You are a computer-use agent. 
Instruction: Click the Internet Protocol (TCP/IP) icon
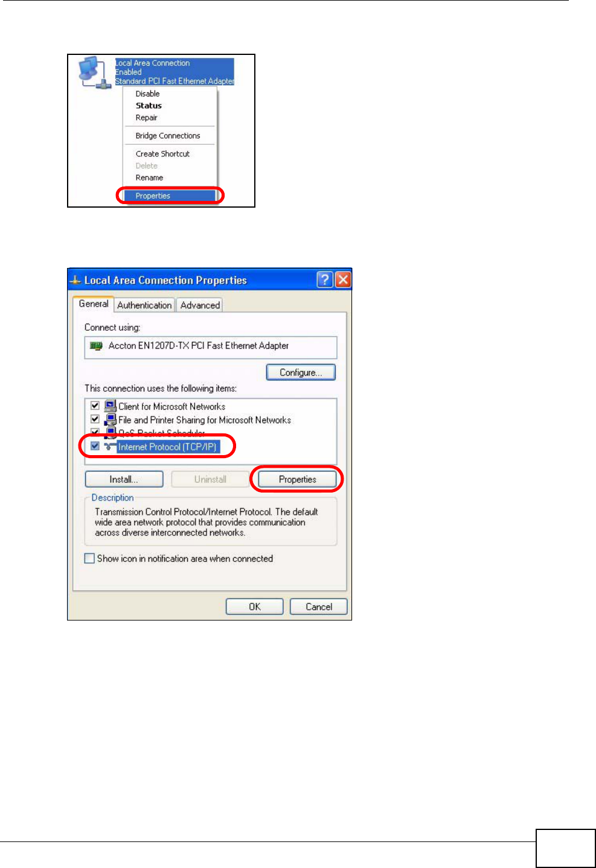pos(110,447)
